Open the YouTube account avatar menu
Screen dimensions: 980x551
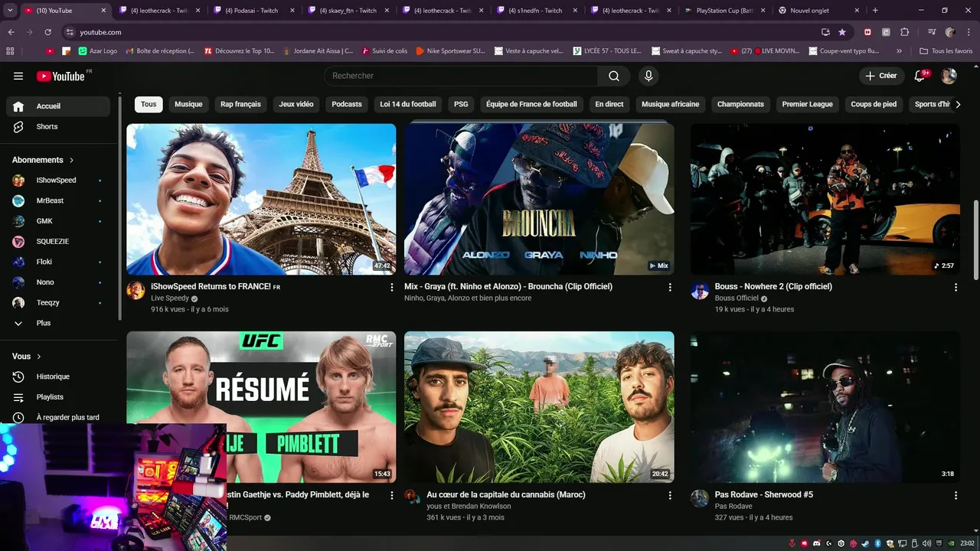(x=949, y=76)
